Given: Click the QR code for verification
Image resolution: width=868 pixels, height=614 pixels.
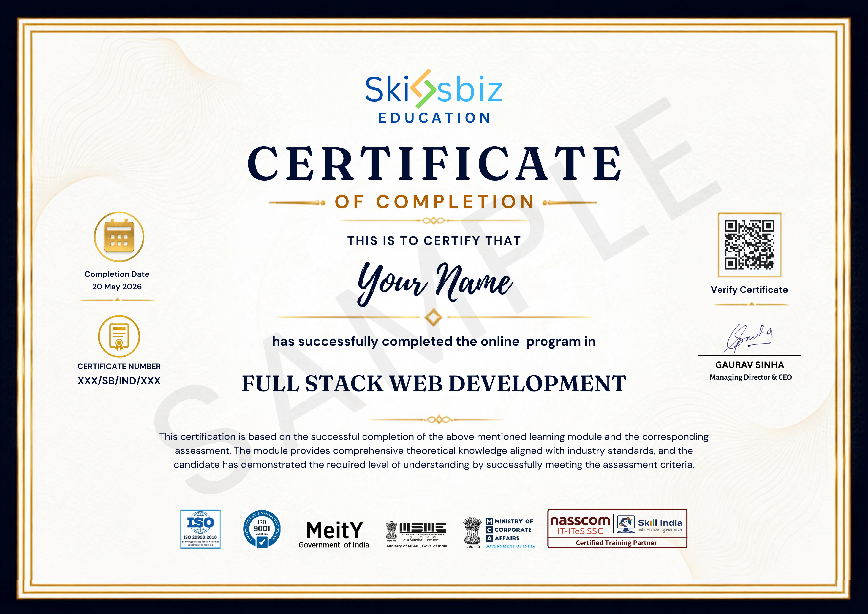Looking at the screenshot, I should click(x=749, y=245).
